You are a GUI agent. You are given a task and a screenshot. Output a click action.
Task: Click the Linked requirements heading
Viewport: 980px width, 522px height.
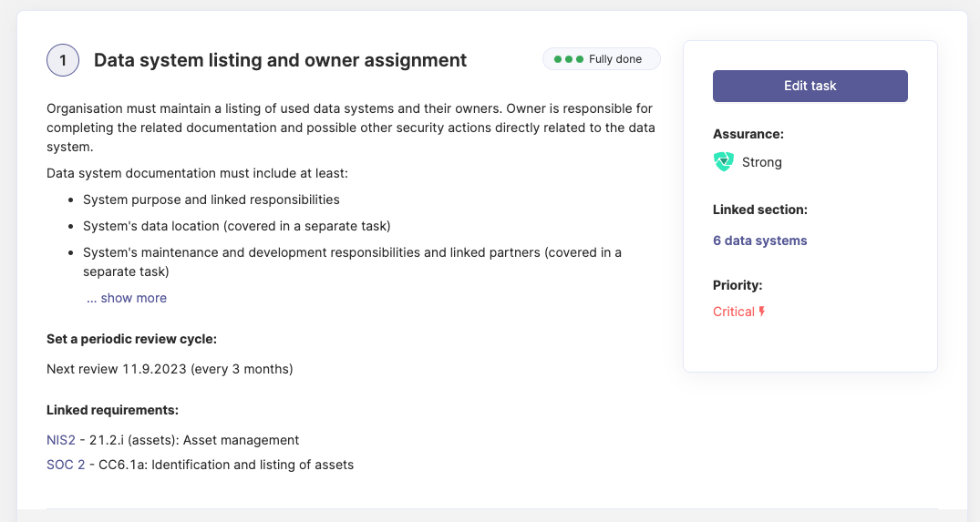tap(112, 410)
